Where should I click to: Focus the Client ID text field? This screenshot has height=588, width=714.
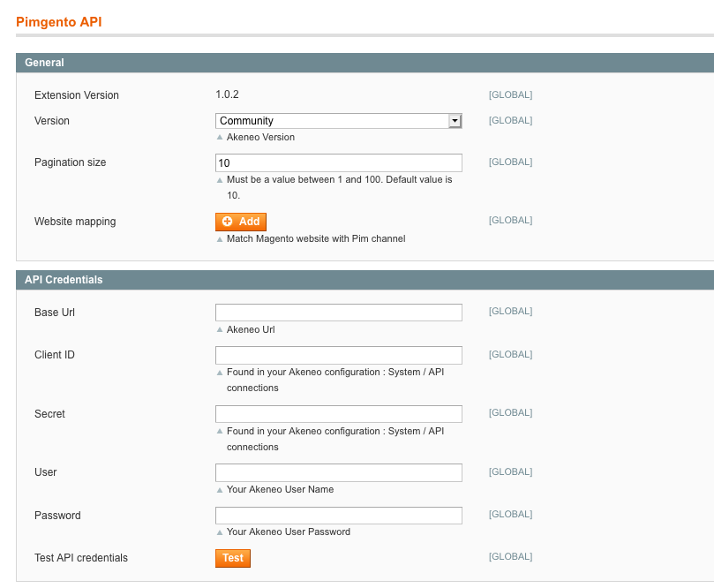coord(338,355)
